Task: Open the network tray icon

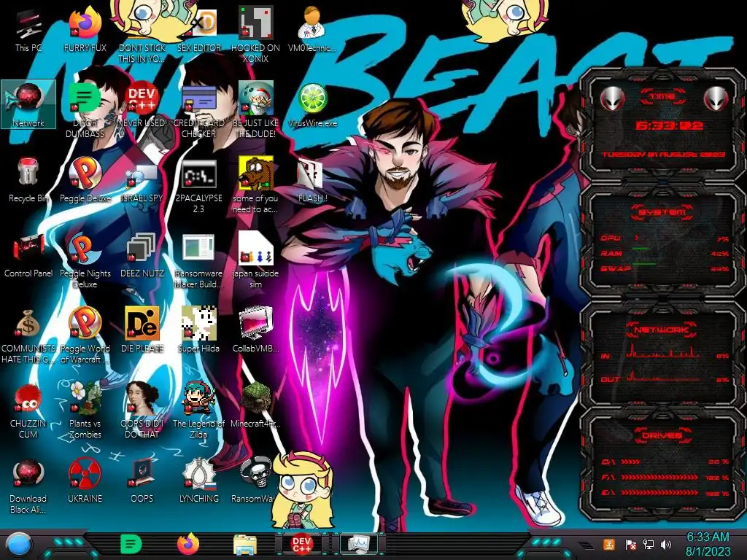Action: (648, 544)
